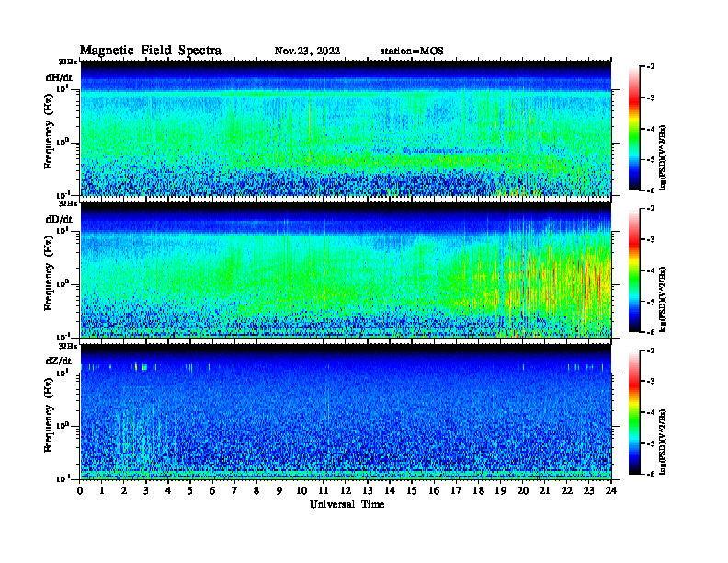The width and height of the screenshot is (728, 563).
Task: Click the 10^-1 frequency tick on the dZ/dt panel
Action: [63, 477]
